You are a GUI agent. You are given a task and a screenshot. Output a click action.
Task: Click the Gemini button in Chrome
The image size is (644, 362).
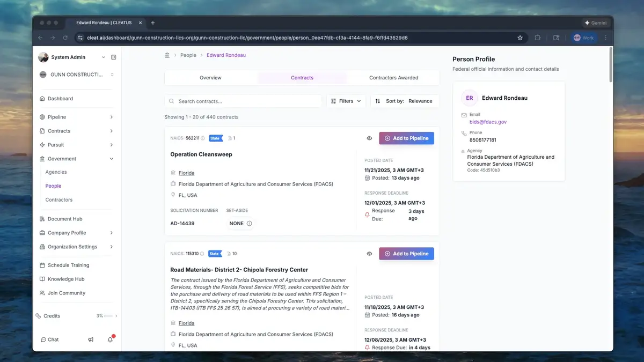tap(596, 23)
